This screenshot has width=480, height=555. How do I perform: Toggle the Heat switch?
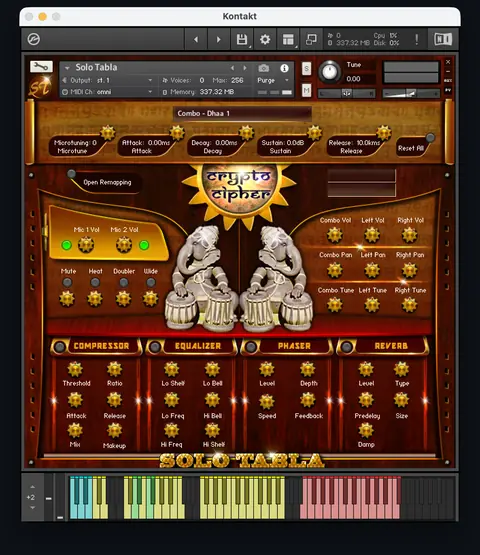(x=95, y=282)
